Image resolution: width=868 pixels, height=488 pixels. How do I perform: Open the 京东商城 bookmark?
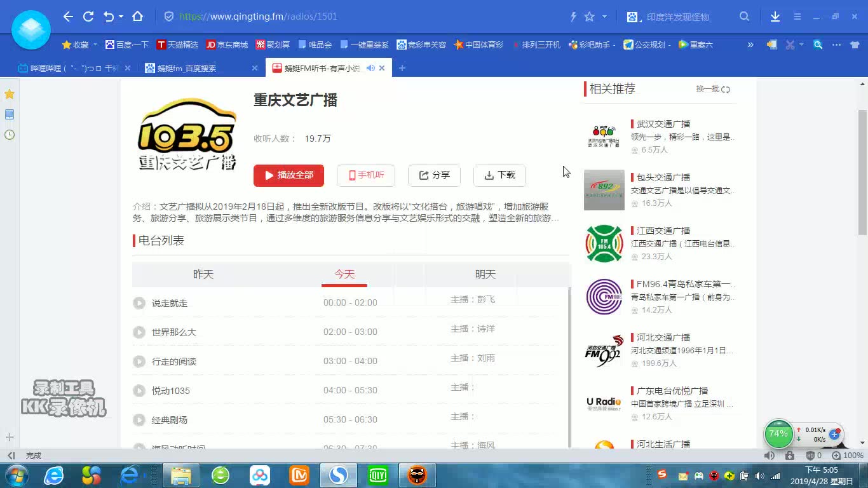tap(227, 44)
